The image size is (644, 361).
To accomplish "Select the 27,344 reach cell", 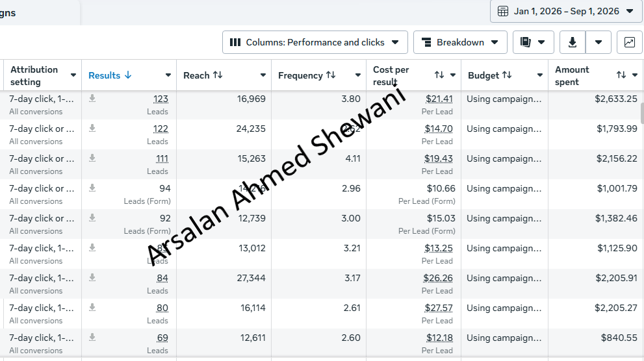I will coord(251,278).
